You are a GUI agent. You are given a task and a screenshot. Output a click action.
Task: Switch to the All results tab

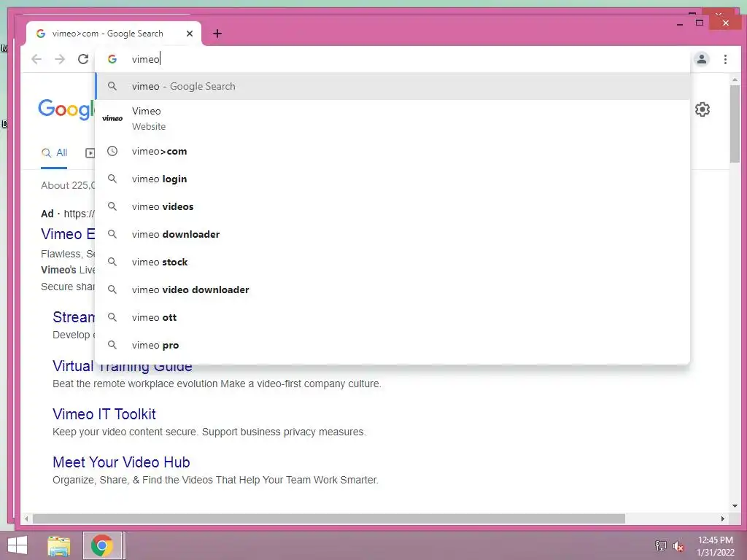point(54,153)
